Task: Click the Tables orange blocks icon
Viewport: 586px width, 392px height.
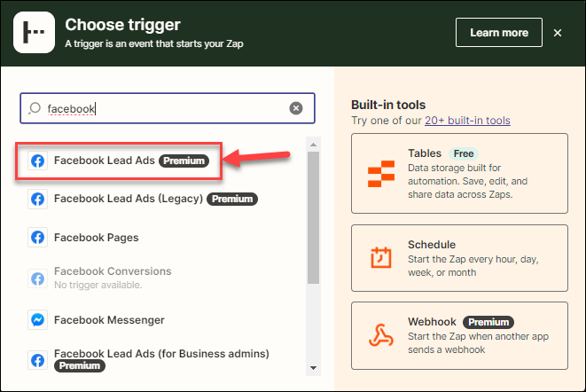Action: [x=381, y=174]
